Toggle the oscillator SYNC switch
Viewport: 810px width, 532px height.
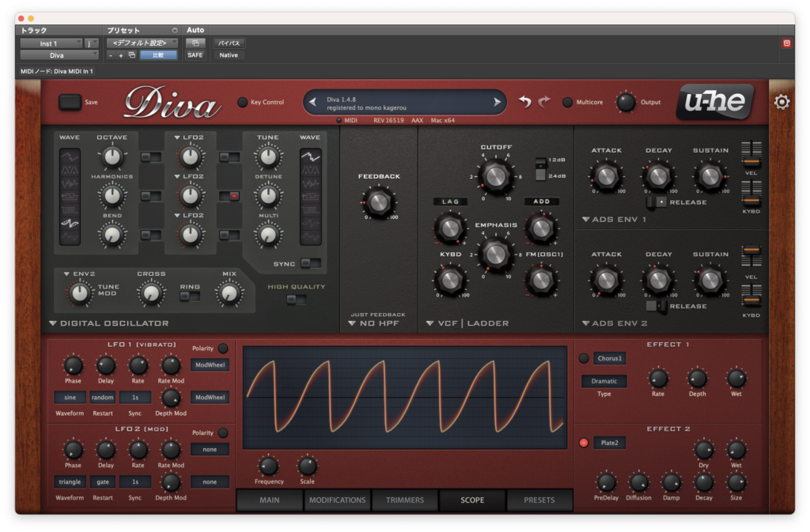point(310,264)
